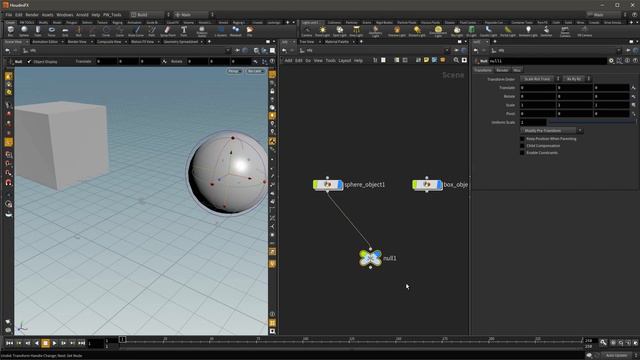
Task: Open the scene view path dropdown arrow
Action: click(227, 51)
